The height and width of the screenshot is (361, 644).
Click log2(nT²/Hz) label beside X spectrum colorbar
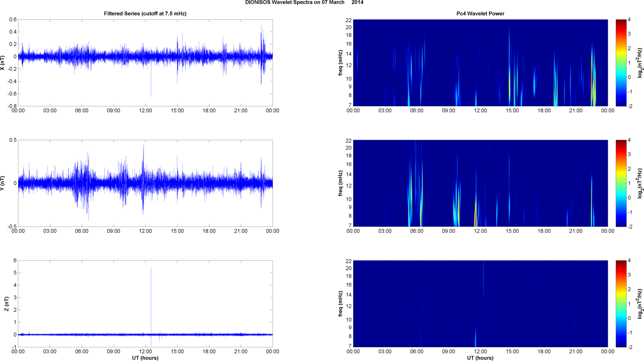pyautogui.click(x=640, y=63)
